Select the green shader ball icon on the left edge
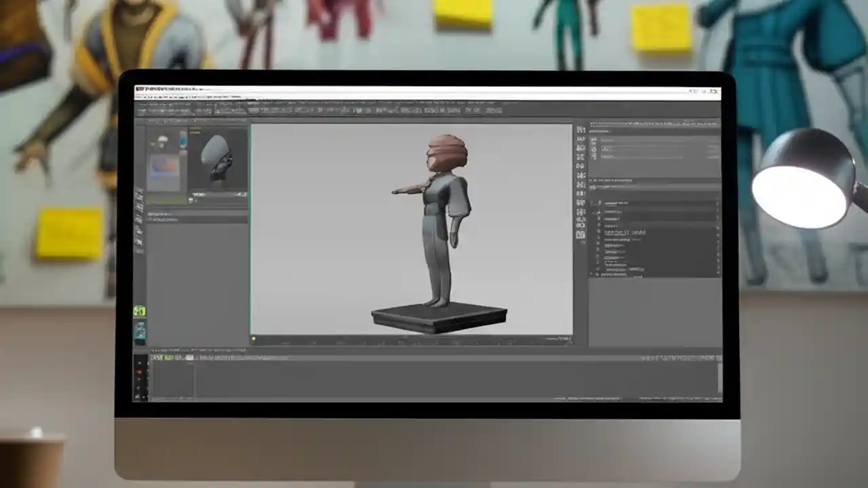This screenshot has width=868, height=488. [x=140, y=310]
